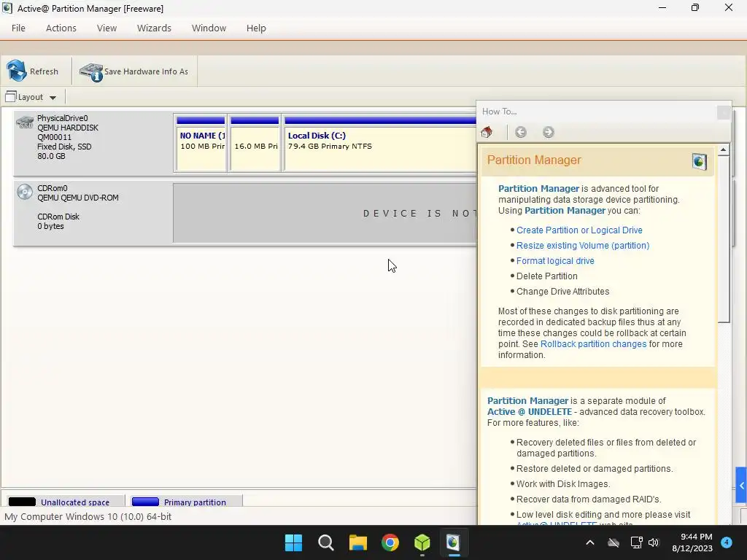The image size is (747, 560).
Task: Click the 'QEMU HARDDISK' drive label
Action: coord(68,128)
